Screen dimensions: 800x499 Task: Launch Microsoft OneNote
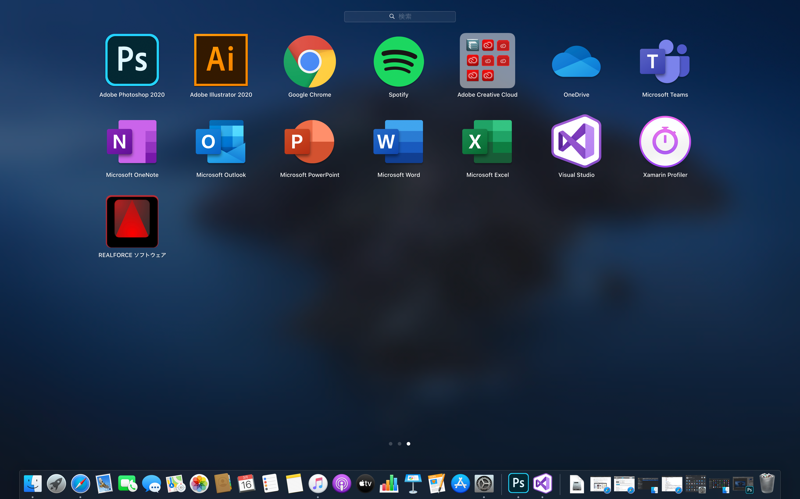point(132,141)
